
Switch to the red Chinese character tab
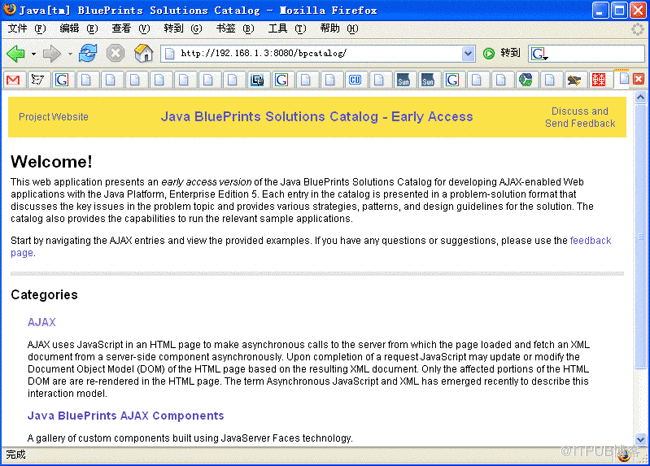tap(599, 80)
